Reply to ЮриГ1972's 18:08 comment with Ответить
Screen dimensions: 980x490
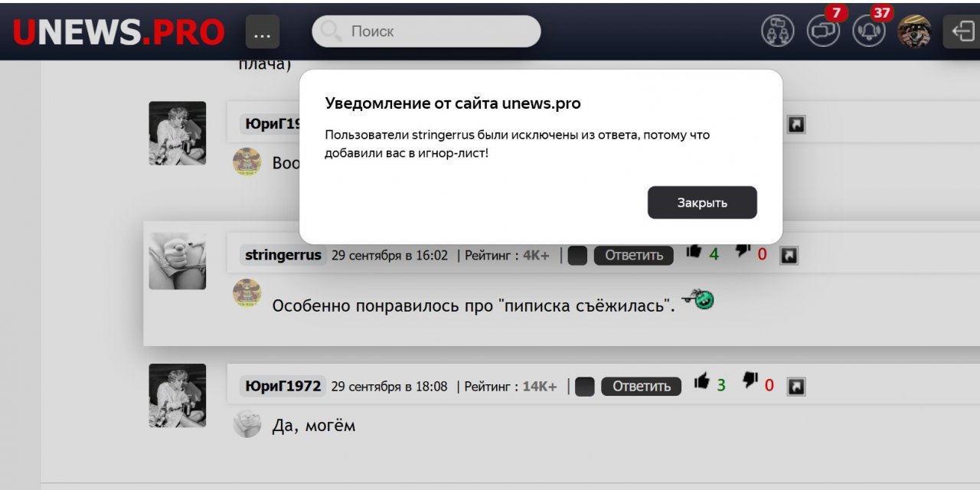coord(642,387)
